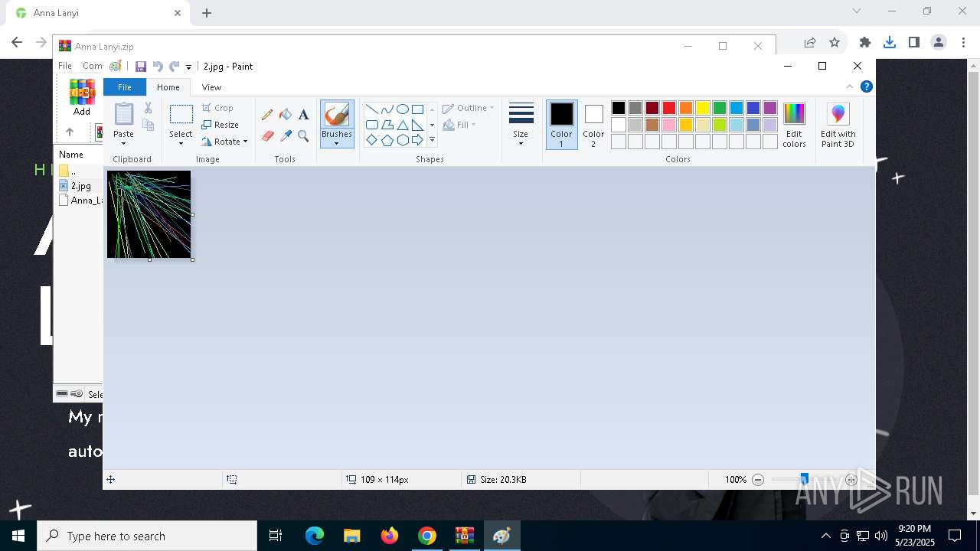Select Color 2 background box

(x=593, y=125)
